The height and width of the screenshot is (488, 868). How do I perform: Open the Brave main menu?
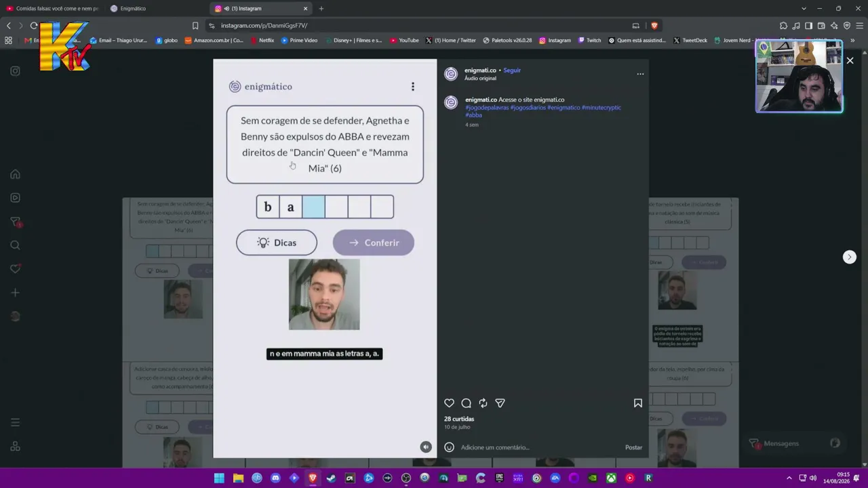coord(860,26)
